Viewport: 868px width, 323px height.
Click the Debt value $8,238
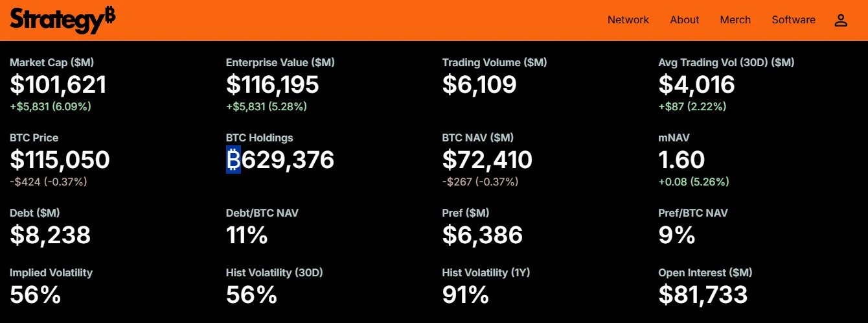pos(51,235)
